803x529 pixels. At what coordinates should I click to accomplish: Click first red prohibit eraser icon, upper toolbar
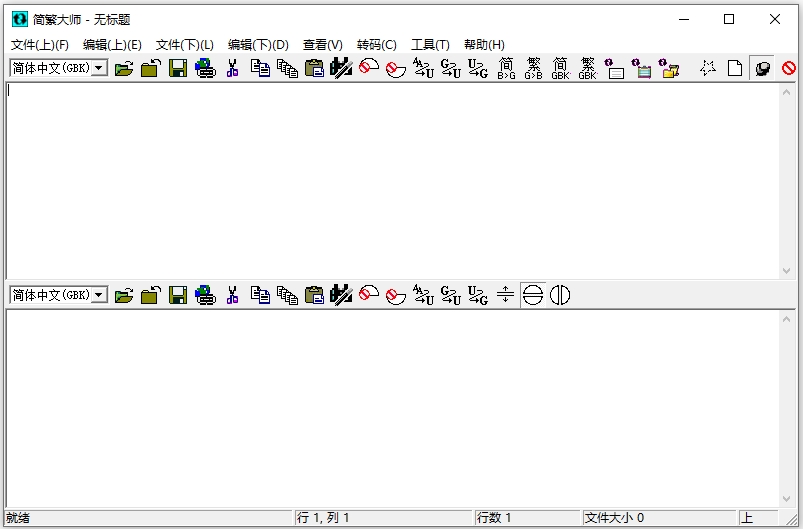click(x=369, y=68)
